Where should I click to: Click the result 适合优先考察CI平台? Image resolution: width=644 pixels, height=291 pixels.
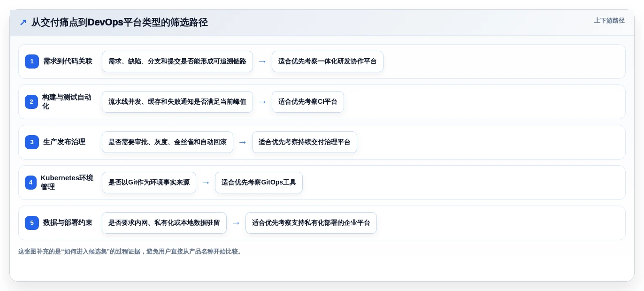click(x=308, y=102)
